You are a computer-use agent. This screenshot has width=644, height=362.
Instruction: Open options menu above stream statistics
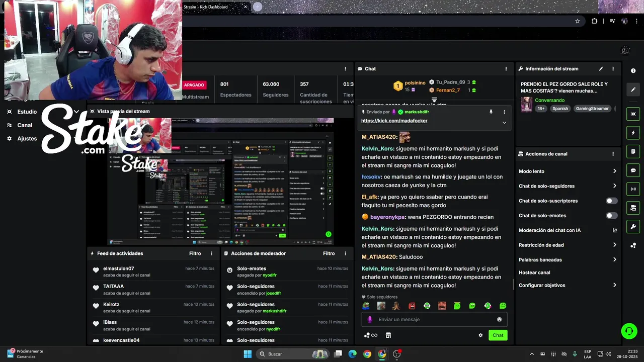[345, 69]
